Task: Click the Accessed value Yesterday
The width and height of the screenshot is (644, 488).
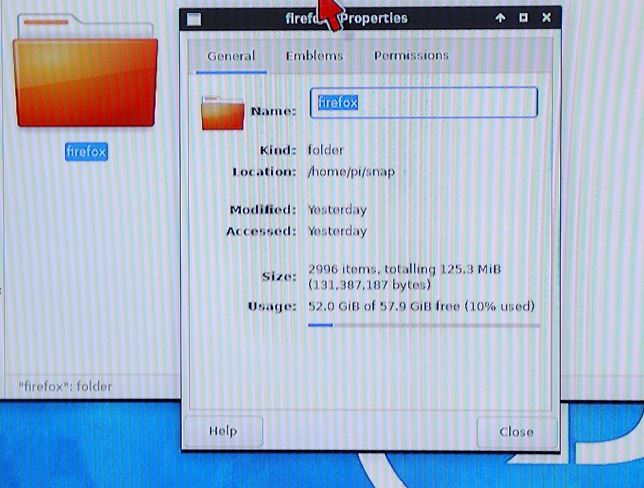Action: click(x=338, y=231)
